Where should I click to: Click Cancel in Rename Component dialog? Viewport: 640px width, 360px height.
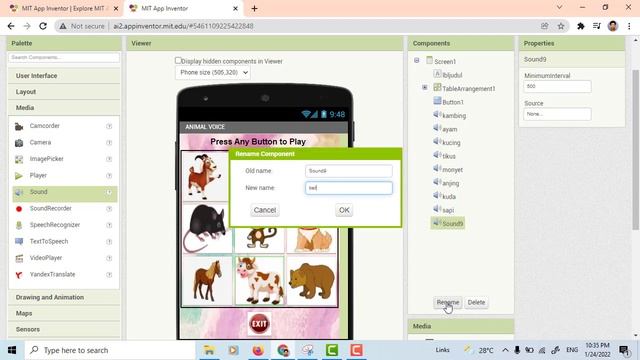[265, 210]
